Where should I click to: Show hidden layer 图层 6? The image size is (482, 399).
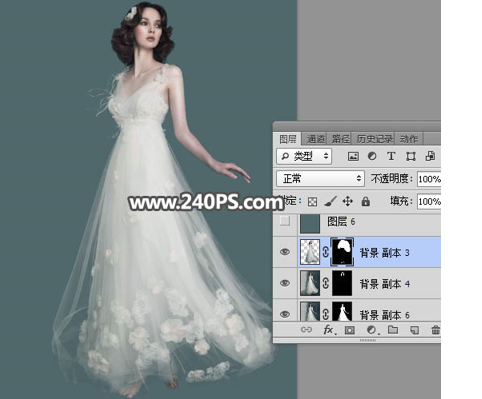click(285, 221)
